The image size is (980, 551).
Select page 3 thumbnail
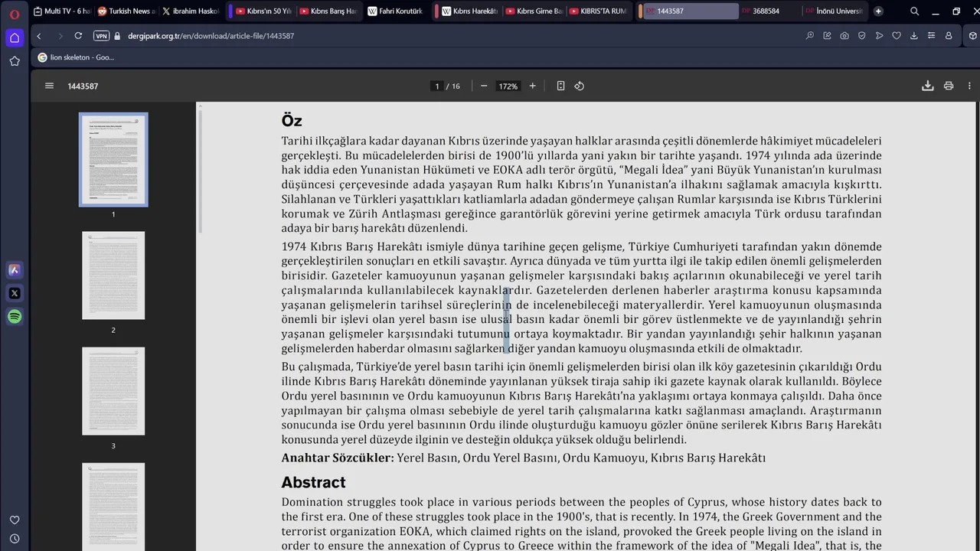tap(113, 391)
